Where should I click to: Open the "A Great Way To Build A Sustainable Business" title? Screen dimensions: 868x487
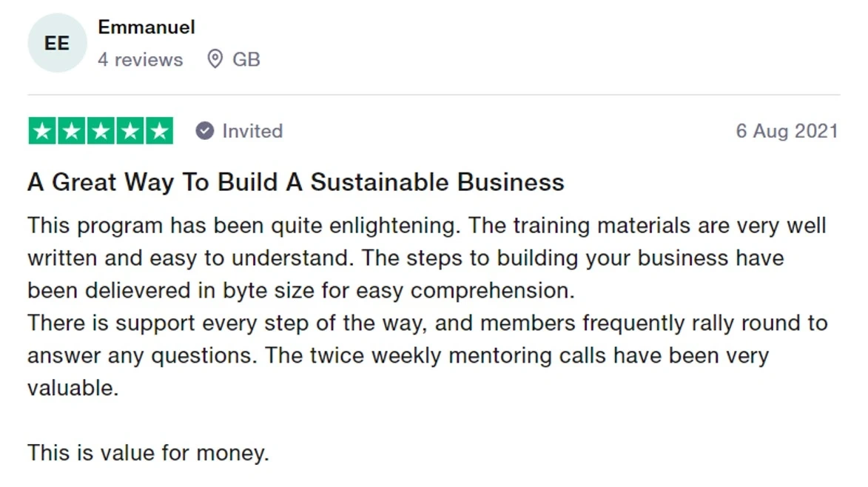coord(296,182)
